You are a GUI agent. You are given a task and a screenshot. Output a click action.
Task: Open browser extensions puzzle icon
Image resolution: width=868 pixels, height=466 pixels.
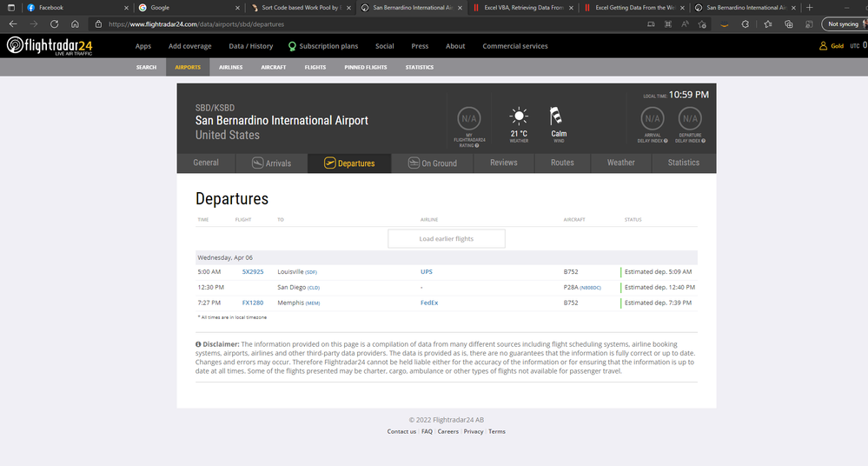(745, 23)
